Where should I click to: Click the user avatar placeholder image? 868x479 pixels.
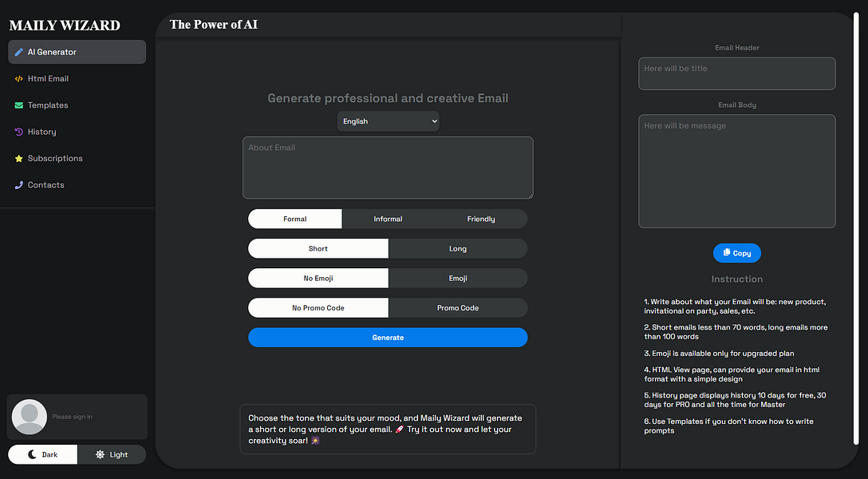pos(30,417)
